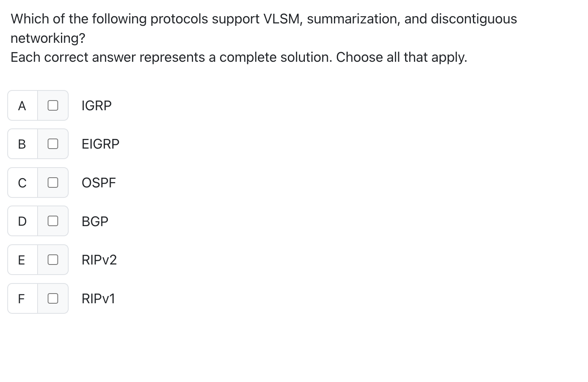Click the letter A label
The width and height of the screenshot is (588, 382).
22,105
